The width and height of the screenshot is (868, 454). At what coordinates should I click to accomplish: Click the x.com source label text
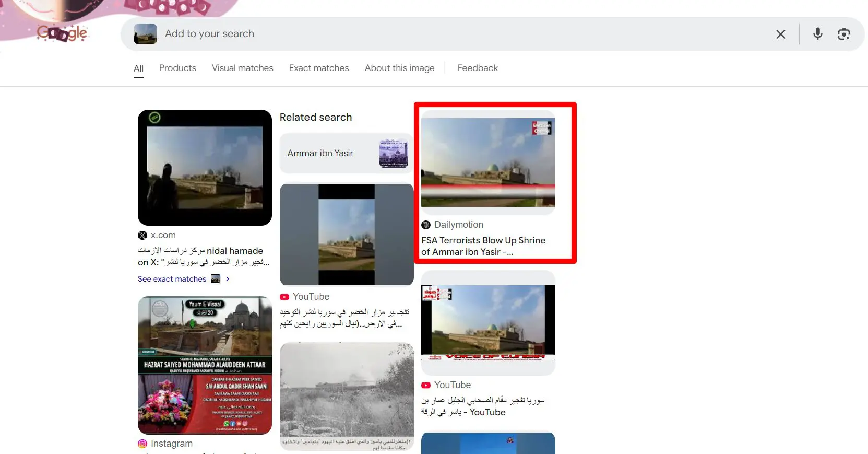[x=163, y=235]
